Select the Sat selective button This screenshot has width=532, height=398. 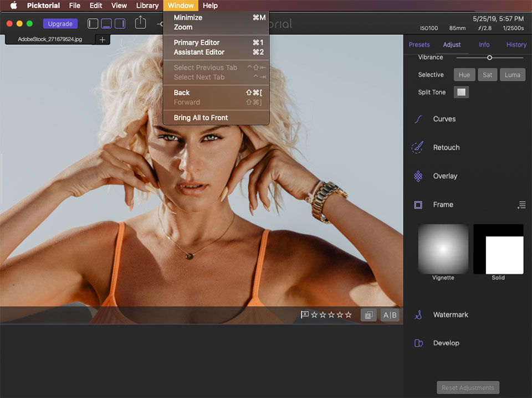pyautogui.click(x=487, y=75)
